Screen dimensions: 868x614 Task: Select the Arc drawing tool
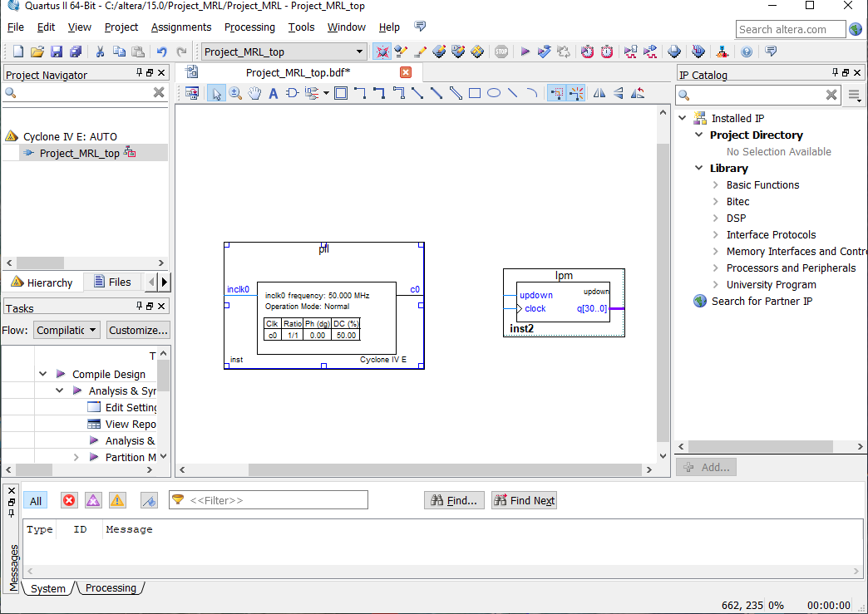(x=531, y=93)
